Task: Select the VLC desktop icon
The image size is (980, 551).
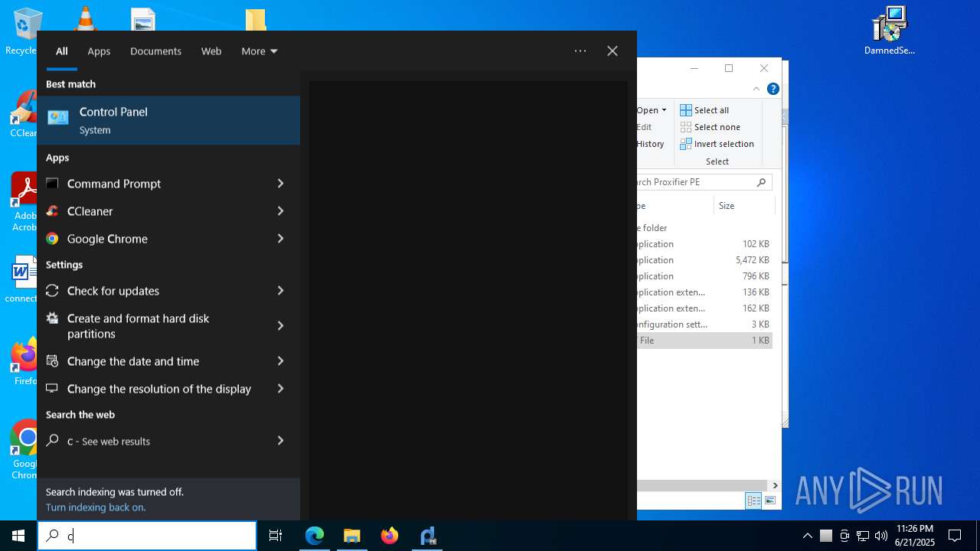Action: pos(84,19)
